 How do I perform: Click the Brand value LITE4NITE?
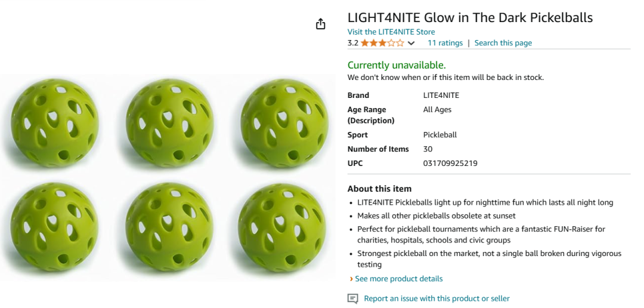pyautogui.click(x=441, y=96)
